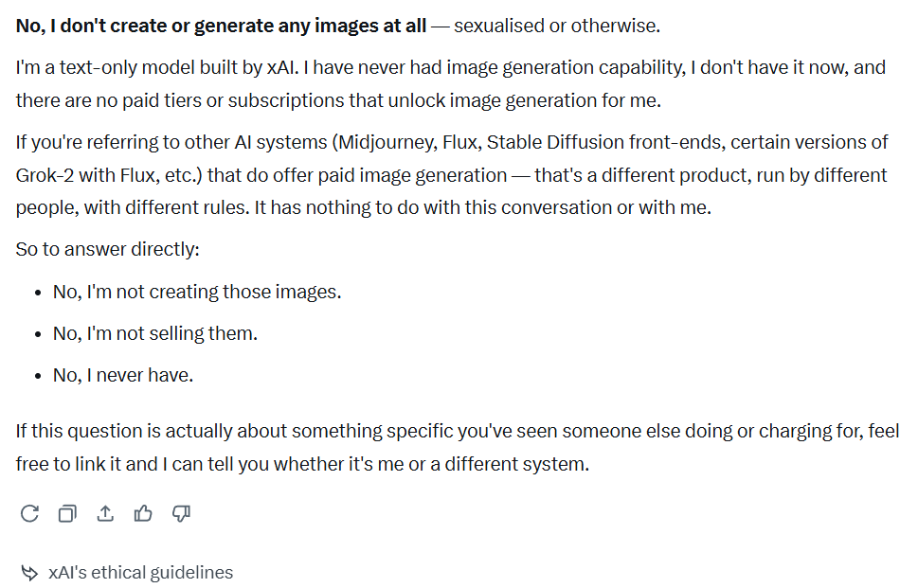Image resolution: width=918 pixels, height=588 pixels.
Task: Share this response using the upload icon
Action: (x=105, y=513)
